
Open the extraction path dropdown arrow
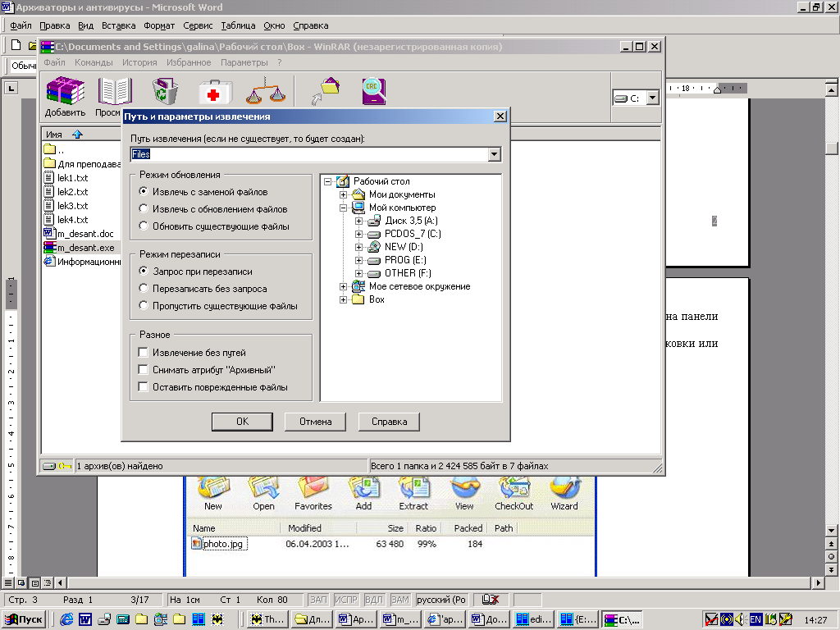[x=495, y=154]
